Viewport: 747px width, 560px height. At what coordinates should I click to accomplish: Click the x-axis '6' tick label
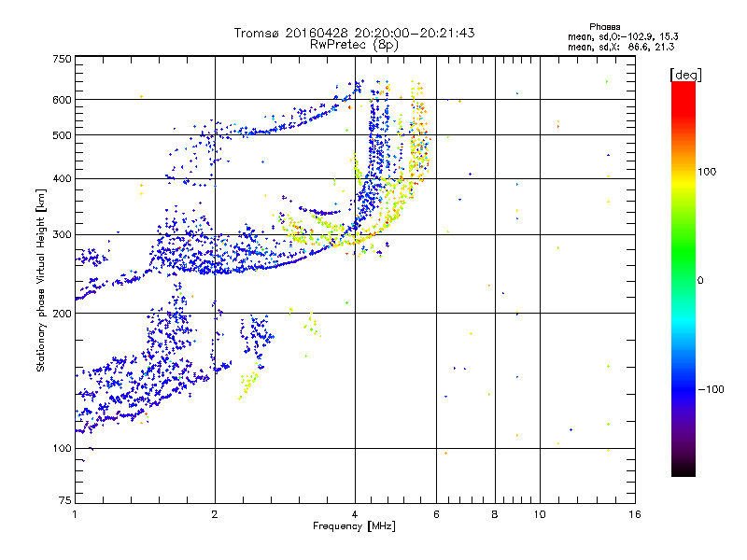coord(436,514)
